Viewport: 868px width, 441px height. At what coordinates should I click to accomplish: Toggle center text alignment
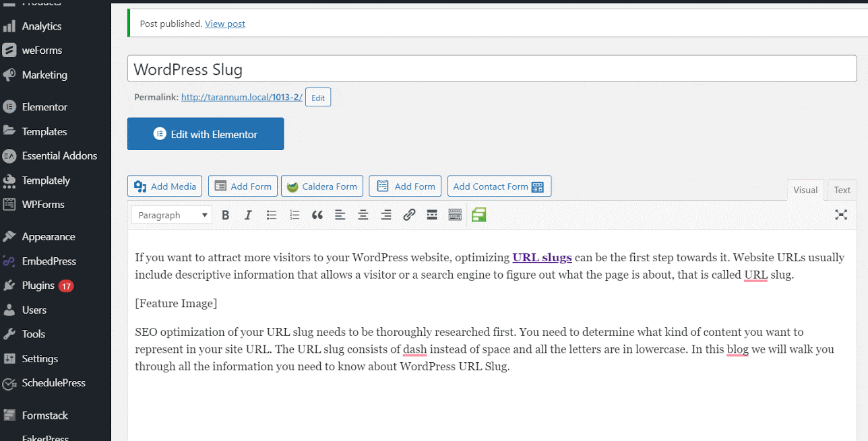pyautogui.click(x=363, y=214)
